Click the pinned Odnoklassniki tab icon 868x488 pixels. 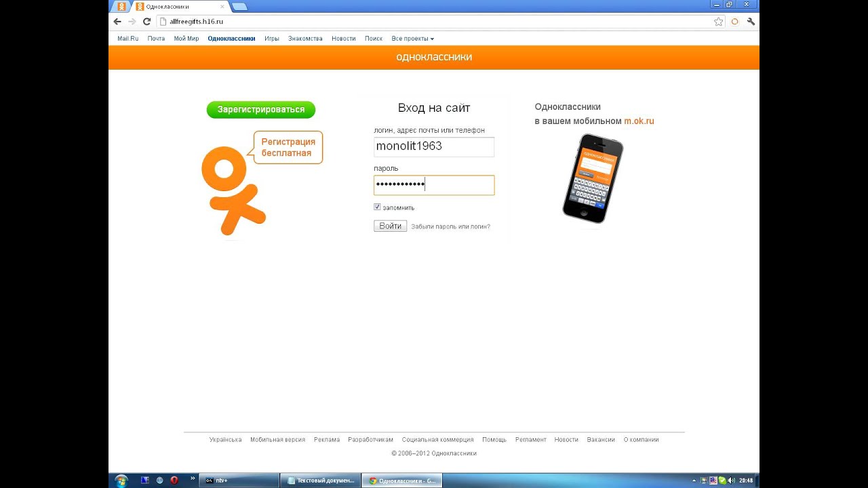click(x=121, y=6)
